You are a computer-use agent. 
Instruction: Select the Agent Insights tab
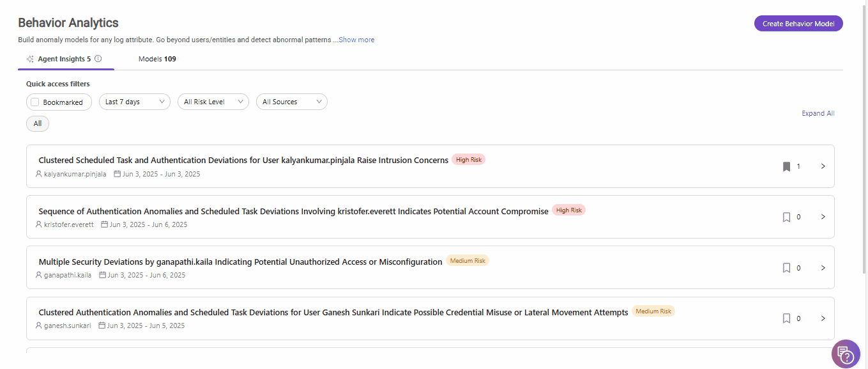click(x=64, y=59)
